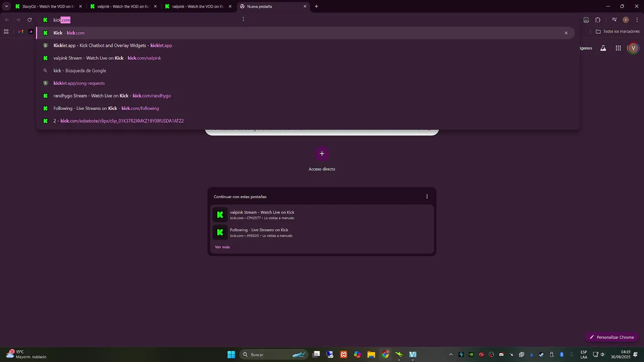Open Copilot from the taskbar
644x362 pixels.
coord(357,354)
